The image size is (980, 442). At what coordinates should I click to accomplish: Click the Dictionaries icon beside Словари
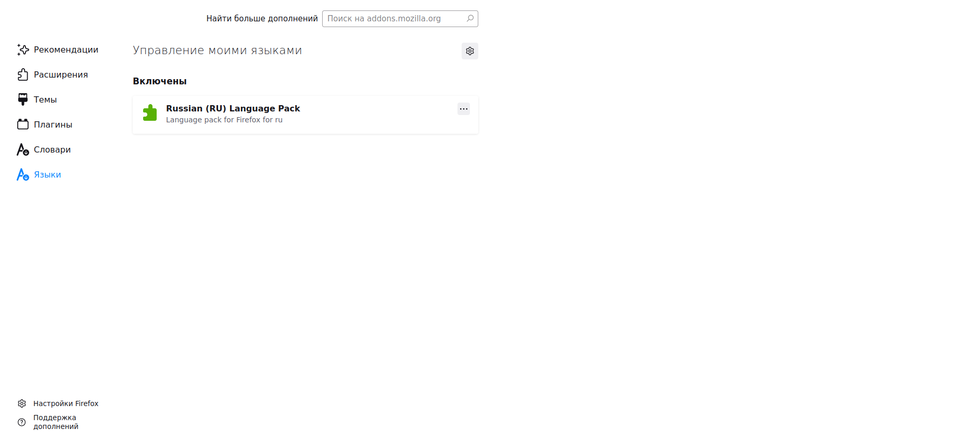coord(23,150)
